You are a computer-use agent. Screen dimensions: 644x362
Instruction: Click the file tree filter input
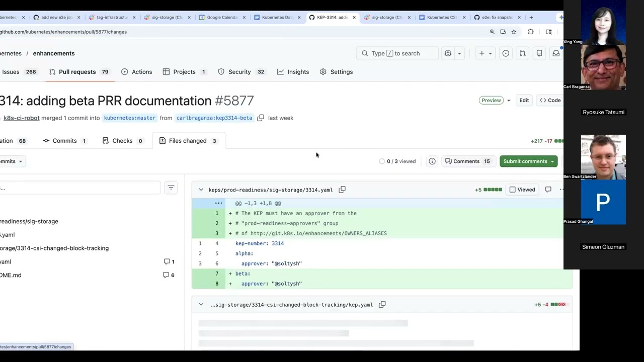tap(80, 188)
